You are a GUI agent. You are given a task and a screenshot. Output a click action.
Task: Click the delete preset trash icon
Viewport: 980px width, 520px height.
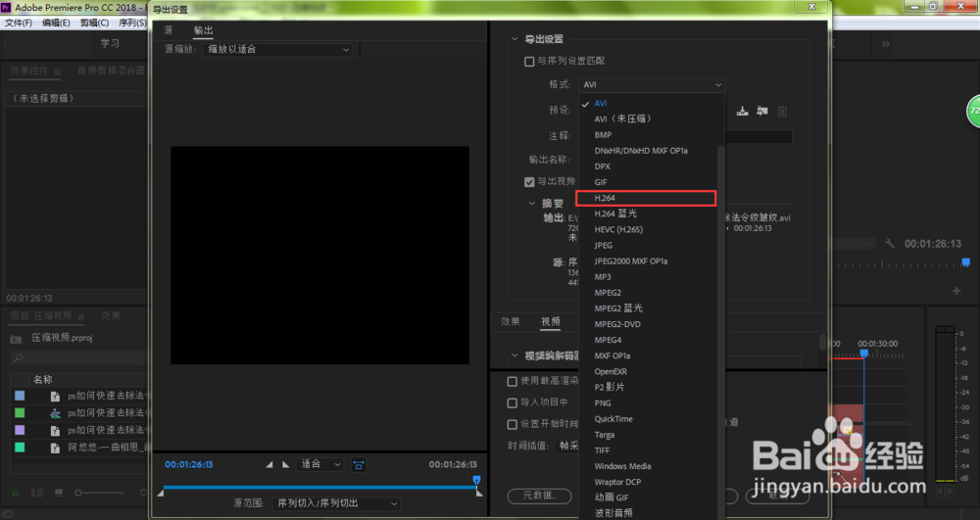pyautogui.click(x=782, y=111)
